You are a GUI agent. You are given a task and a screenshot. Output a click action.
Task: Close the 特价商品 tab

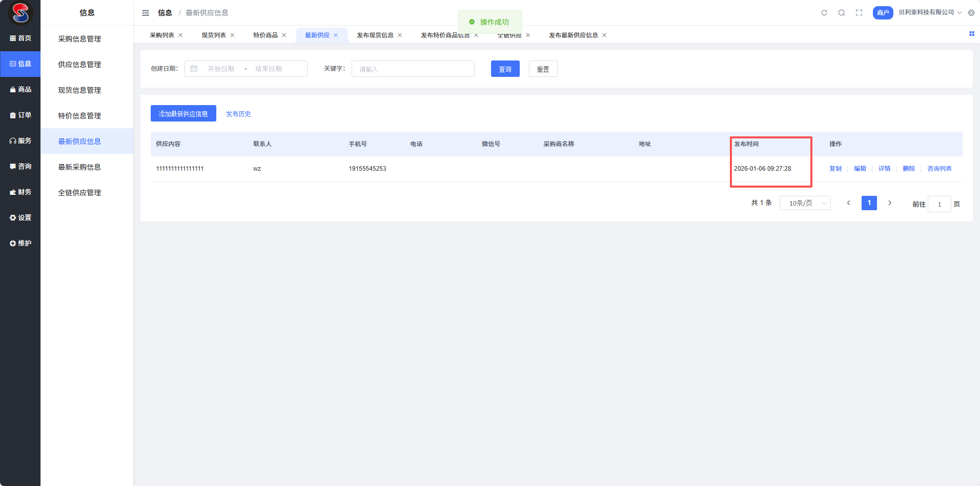tap(284, 35)
